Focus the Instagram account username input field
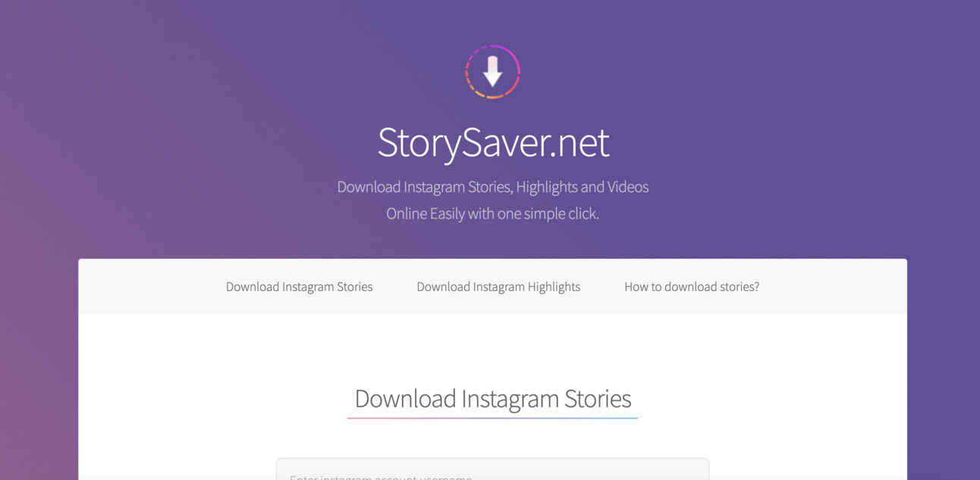The width and height of the screenshot is (980, 480). click(x=492, y=469)
